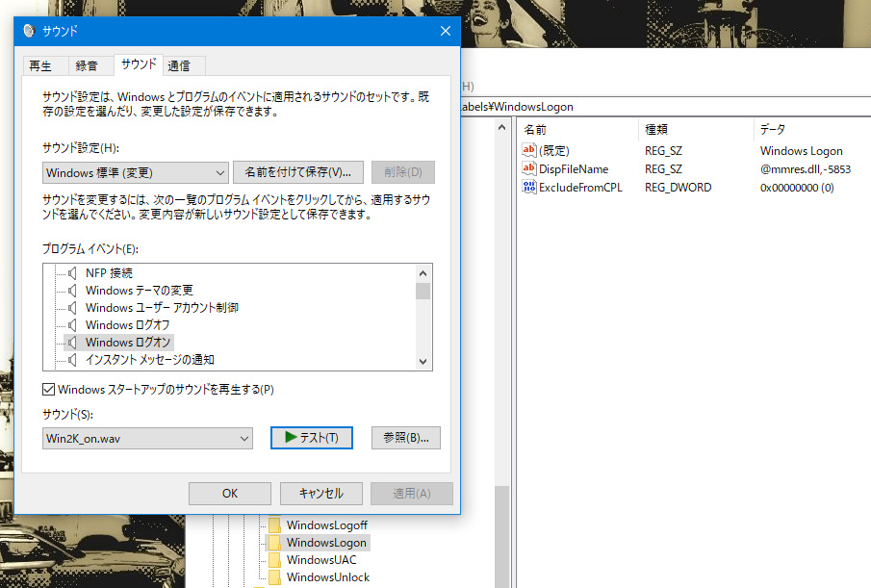The image size is (871, 588).
Task: Click the Windows Logon data cell
Action: click(801, 150)
